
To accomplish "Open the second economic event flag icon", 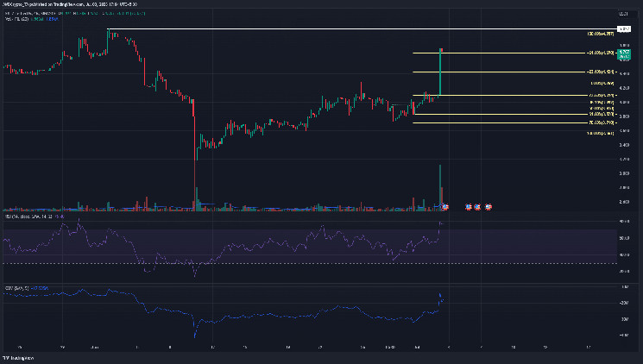I will pyautogui.click(x=469, y=207).
